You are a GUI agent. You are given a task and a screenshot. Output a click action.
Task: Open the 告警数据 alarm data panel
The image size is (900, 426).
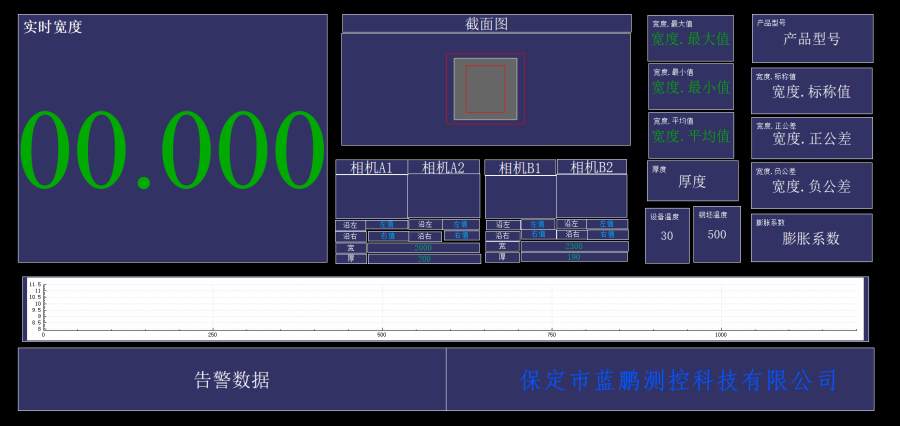[x=232, y=379]
